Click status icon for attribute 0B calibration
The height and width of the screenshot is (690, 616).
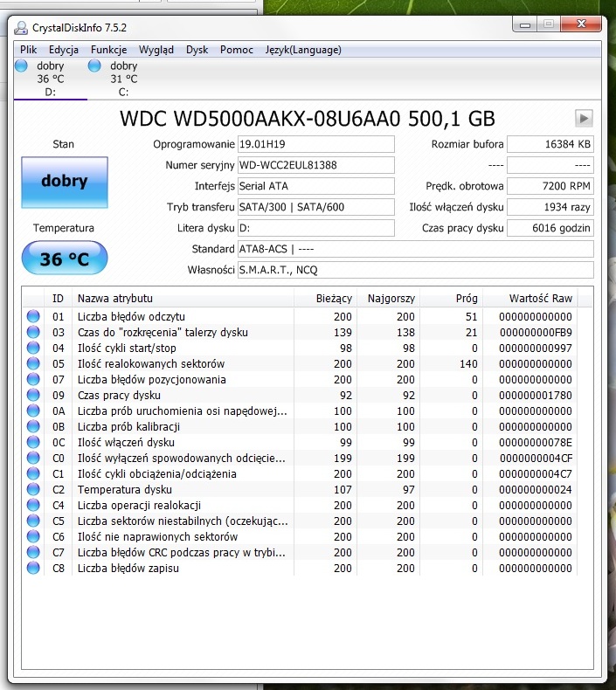[x=33, y=426]
